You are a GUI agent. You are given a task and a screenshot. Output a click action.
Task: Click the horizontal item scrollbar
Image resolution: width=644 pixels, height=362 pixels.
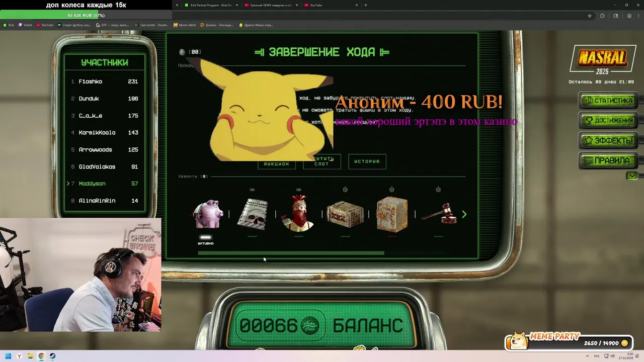click(x=291, y=253)
